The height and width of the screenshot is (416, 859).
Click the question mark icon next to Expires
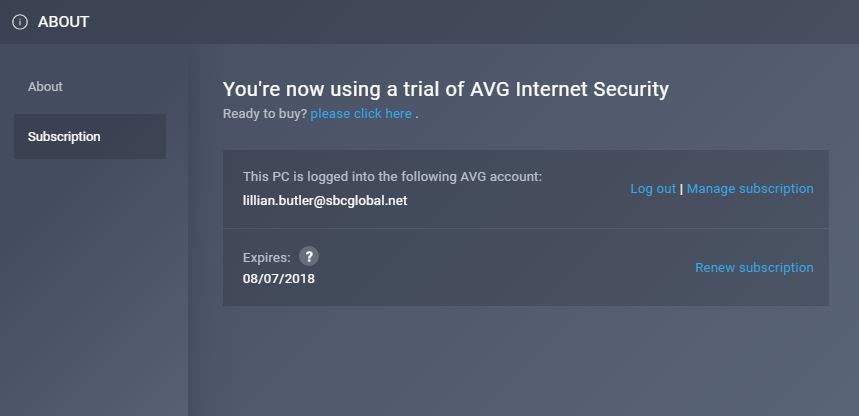(309, 256)
